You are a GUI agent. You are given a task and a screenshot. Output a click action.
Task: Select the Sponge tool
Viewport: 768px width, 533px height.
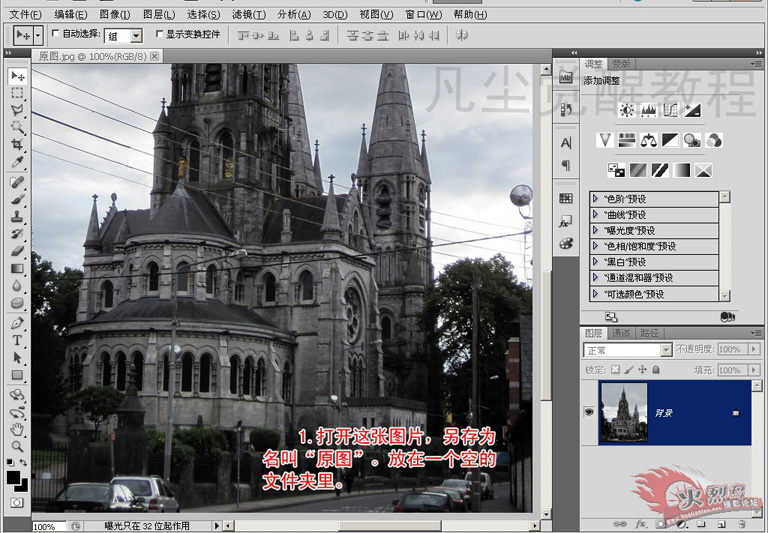coord(18,303)
